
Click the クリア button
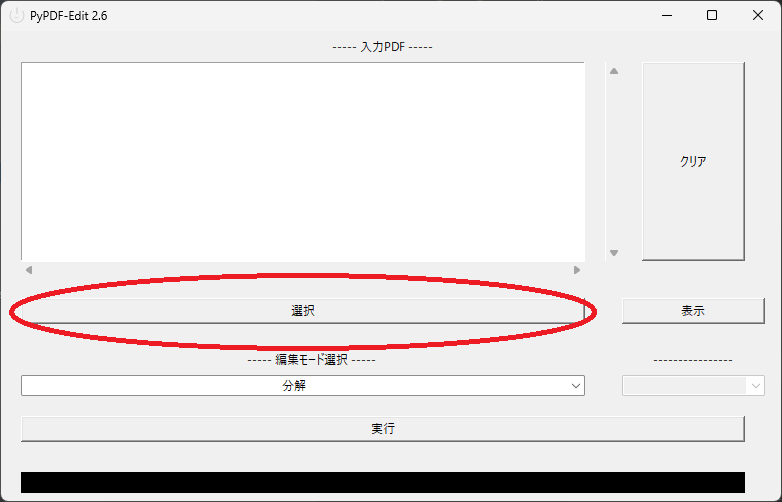[693, 161]
